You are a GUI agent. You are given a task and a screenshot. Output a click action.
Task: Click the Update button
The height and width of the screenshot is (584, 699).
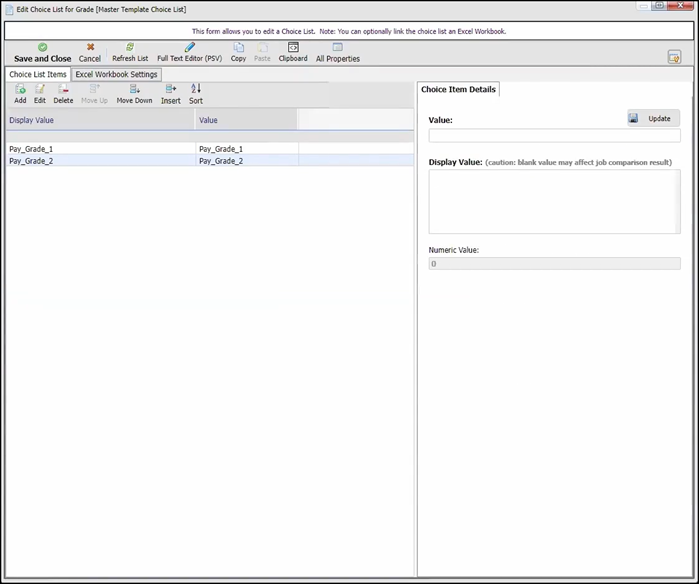click(x=653, y=118)
